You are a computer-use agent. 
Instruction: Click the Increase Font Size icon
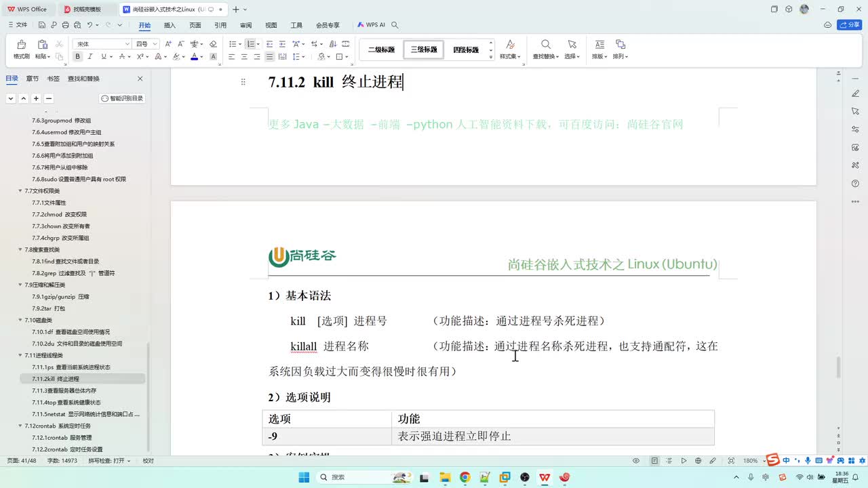(x=168, y=44)
